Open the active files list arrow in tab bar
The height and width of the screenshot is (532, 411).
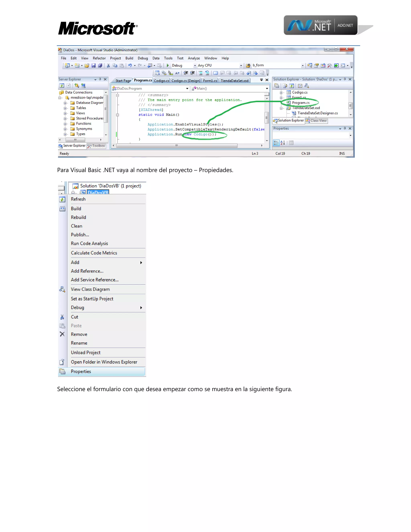click(x=261, y=80)
